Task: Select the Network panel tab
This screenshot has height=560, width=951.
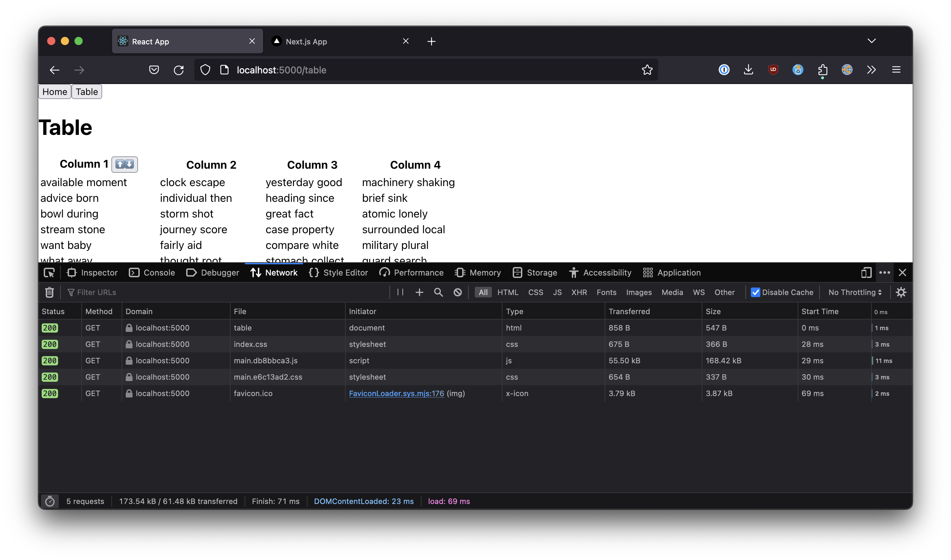Action: [x=274, y=272]
